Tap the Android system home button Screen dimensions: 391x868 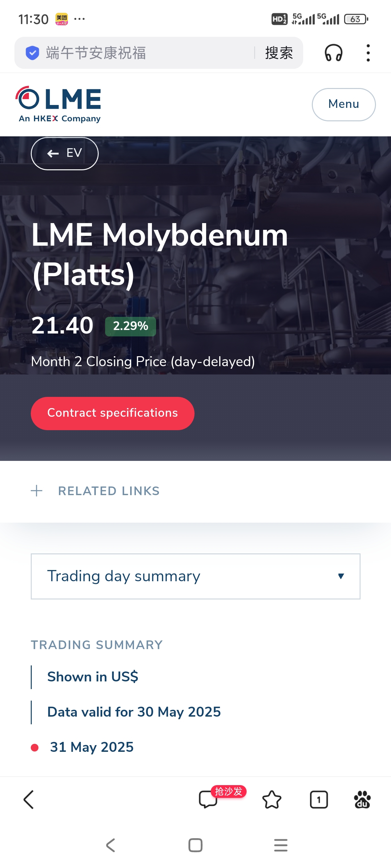point(195,845)
